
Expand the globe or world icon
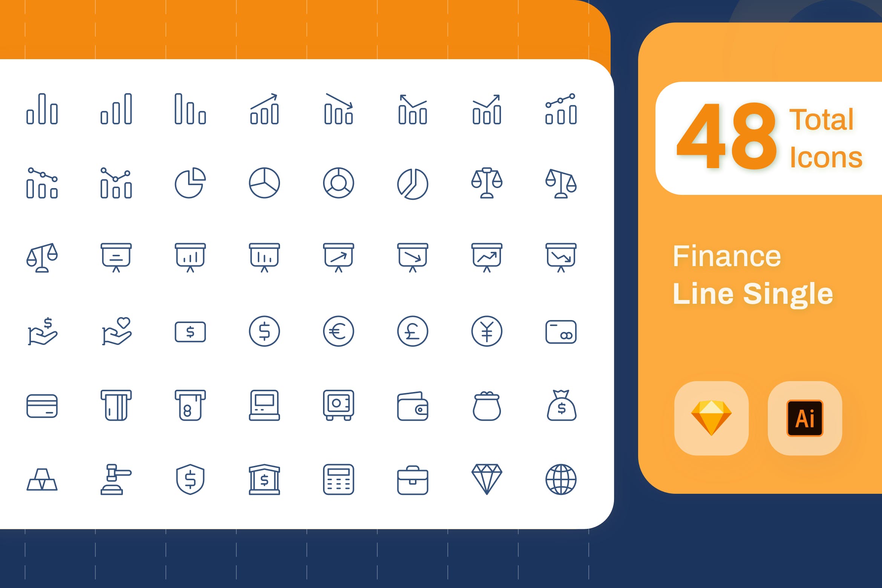561,484
